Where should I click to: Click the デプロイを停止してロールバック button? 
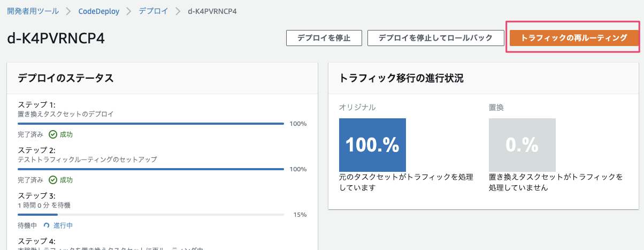coord(436,38)
